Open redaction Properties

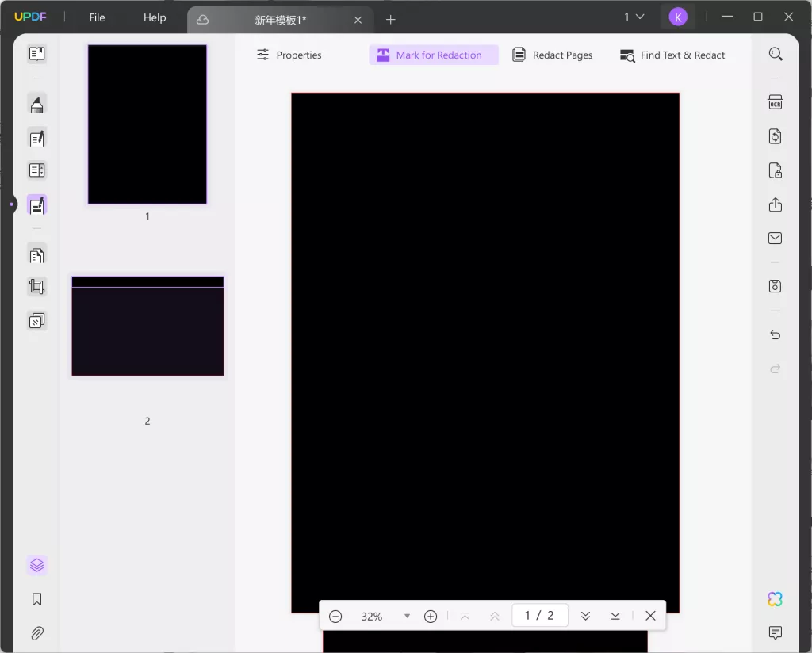point(289,55)
